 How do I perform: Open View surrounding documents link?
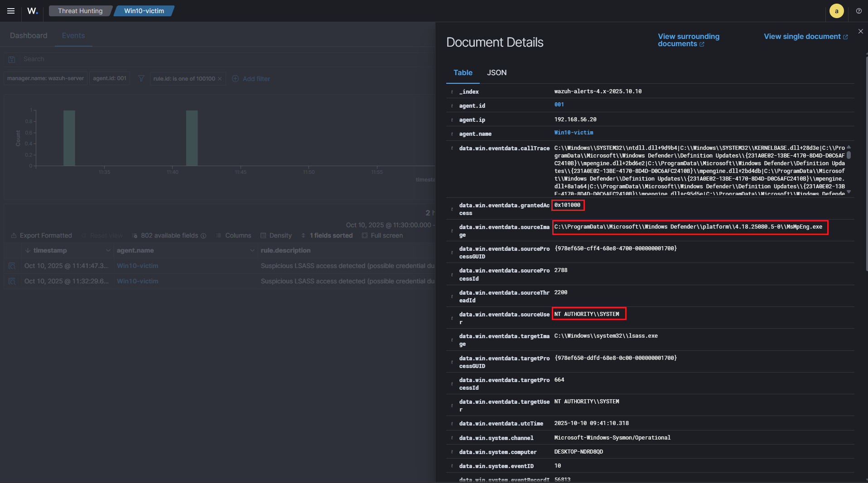[x=688, y=40]
